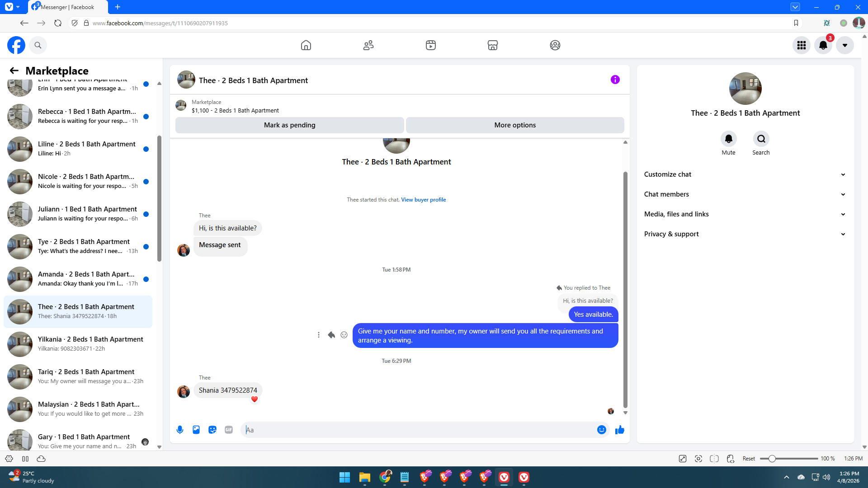This screenshot has height=488, width=868.
Task: Click the page zoom slider handle
Action: click(x=772, y=459)
